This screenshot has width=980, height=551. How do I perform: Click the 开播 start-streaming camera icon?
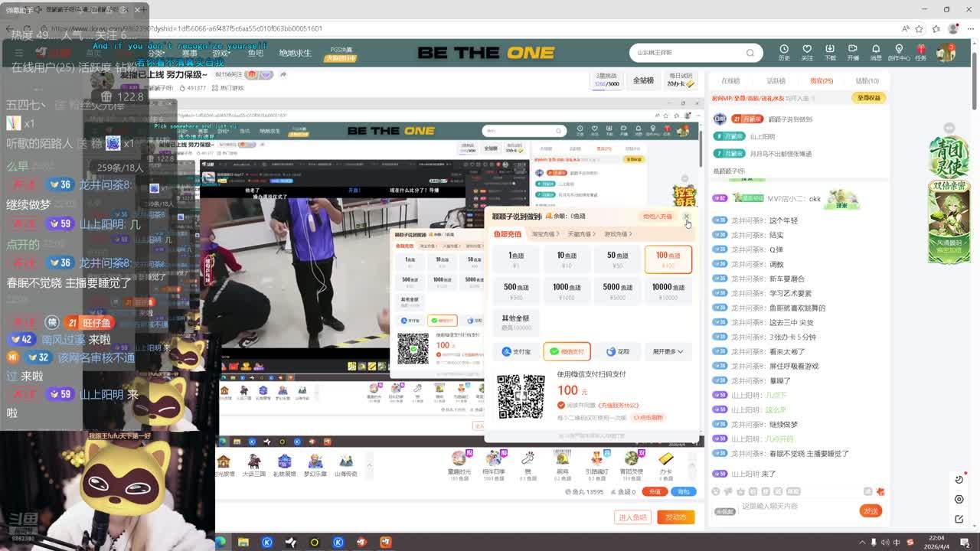(x=853, y=50)
